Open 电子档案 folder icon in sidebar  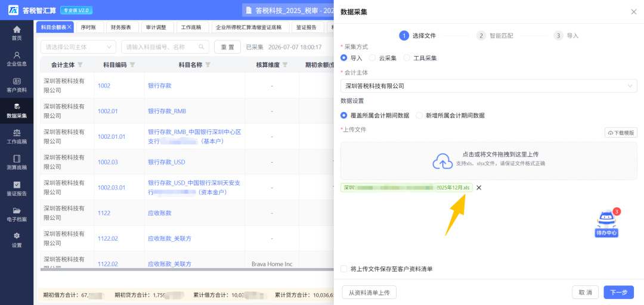(17, 210)
